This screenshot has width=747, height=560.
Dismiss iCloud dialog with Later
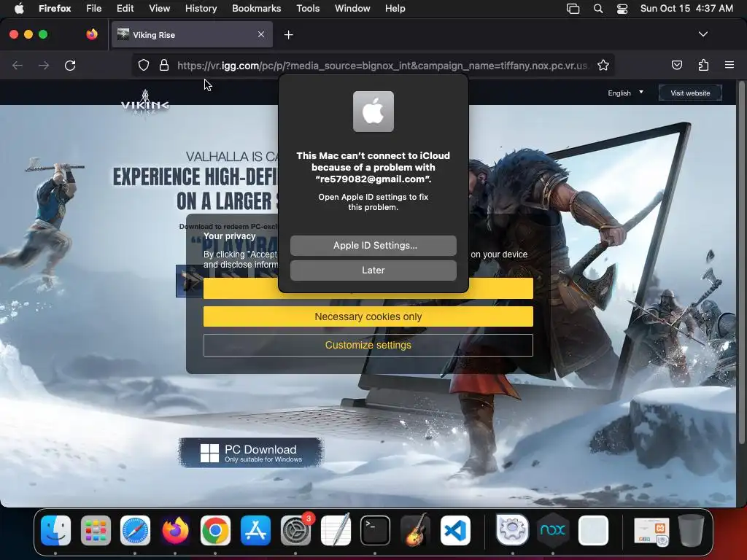(373, 271)
